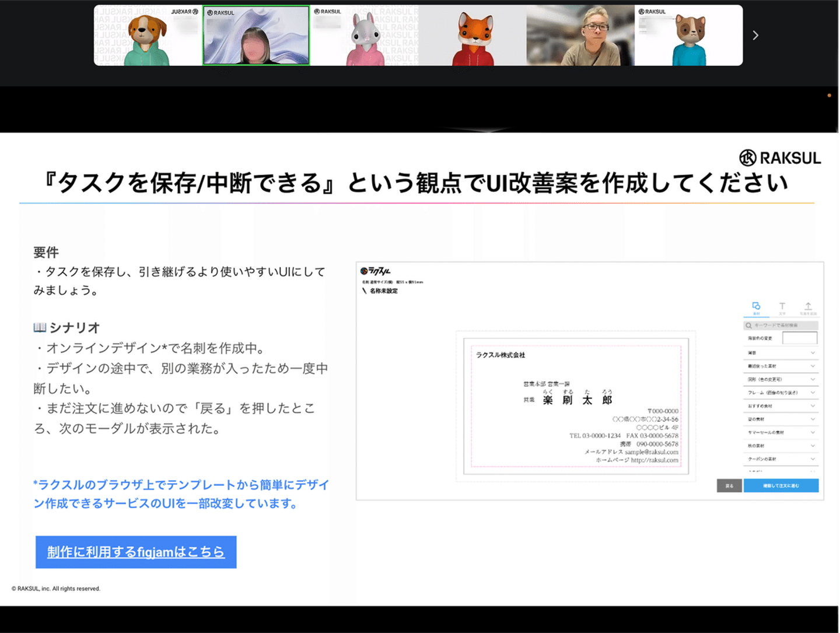Switch to the 文字 tab
The height and width of the screenshot is (633, 840).
pos(782,308)
